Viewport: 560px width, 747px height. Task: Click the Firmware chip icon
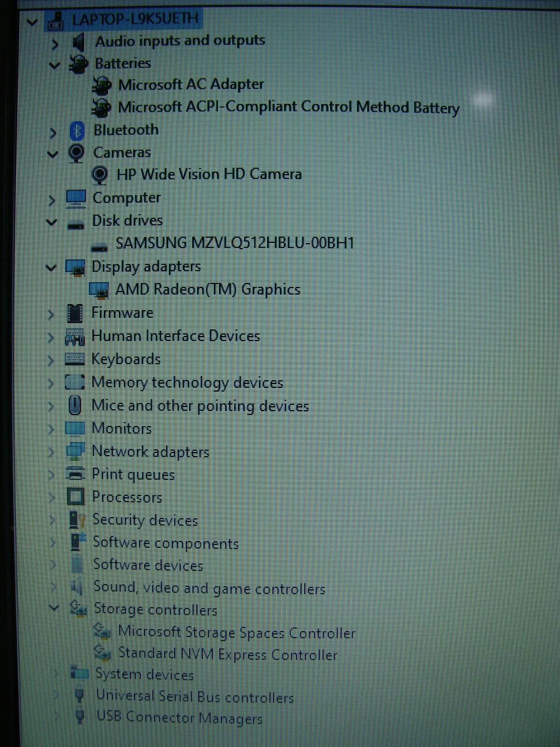click(x=75, y=313)
